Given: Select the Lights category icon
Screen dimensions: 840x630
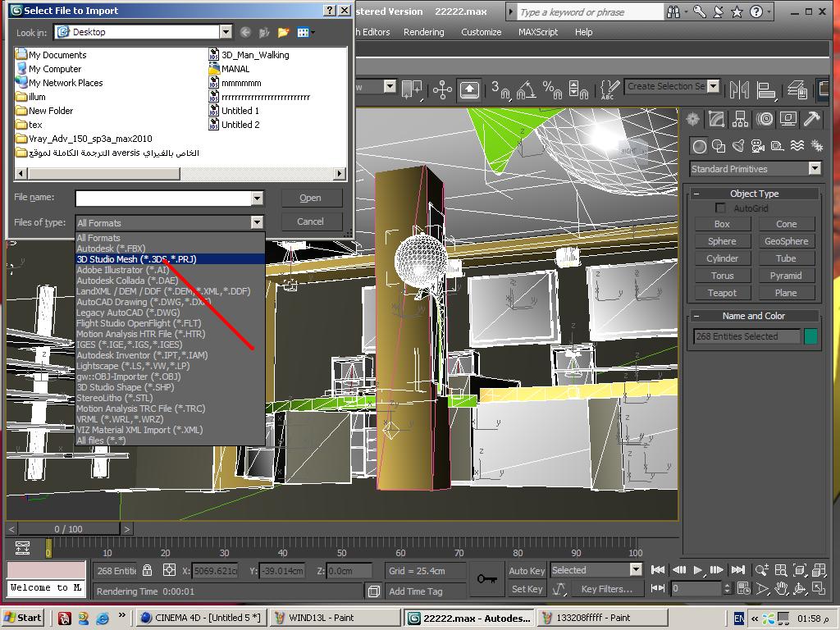Looking at the screenshot, I should [x=738, y=146].
